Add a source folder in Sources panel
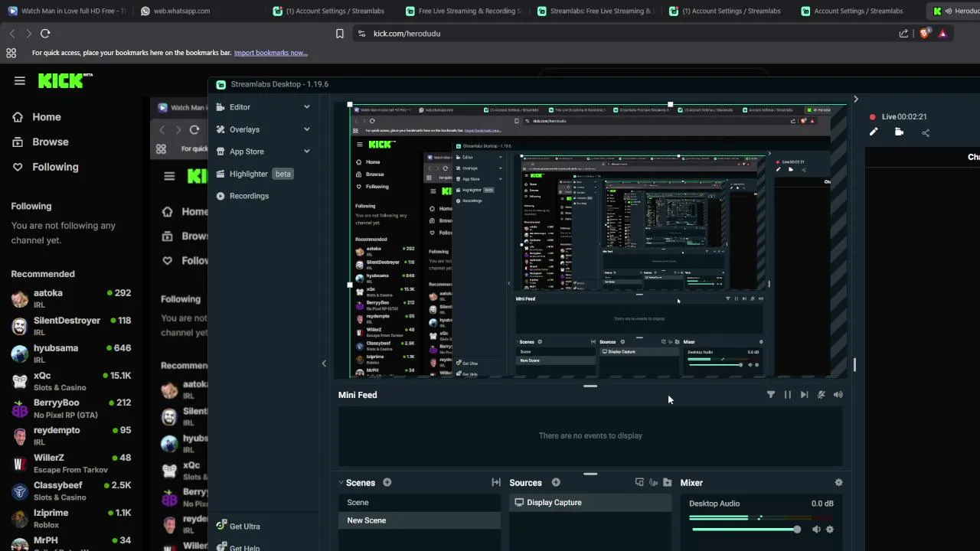This screenshot has height=551, width=980. point(668,482)
